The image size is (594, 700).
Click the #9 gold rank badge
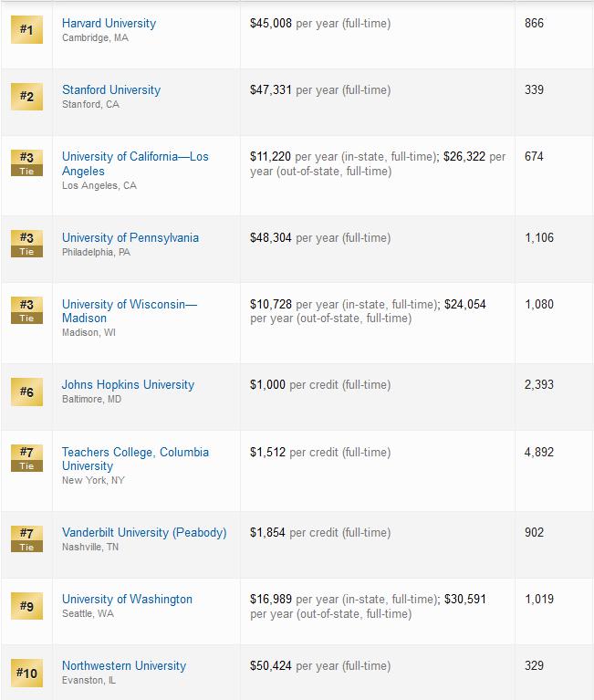26,606
